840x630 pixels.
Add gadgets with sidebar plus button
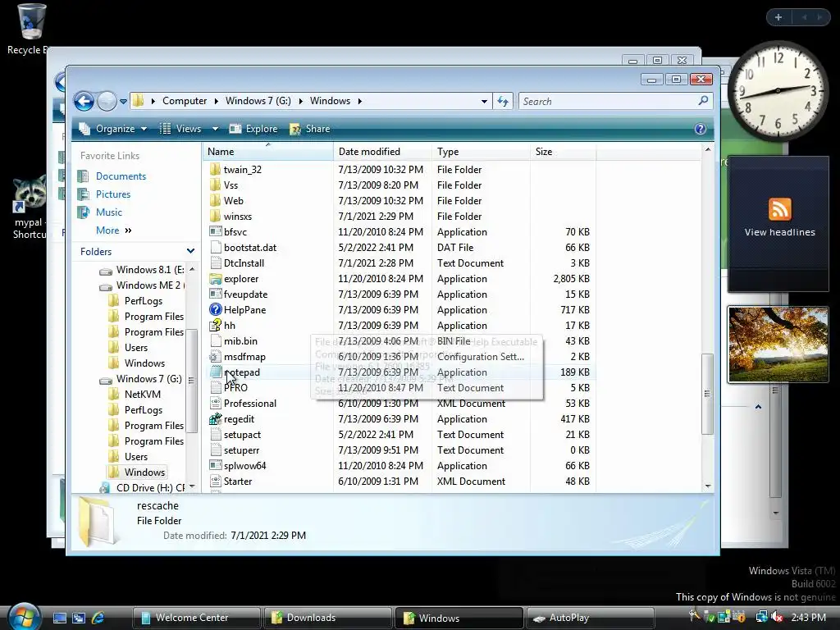778,17
